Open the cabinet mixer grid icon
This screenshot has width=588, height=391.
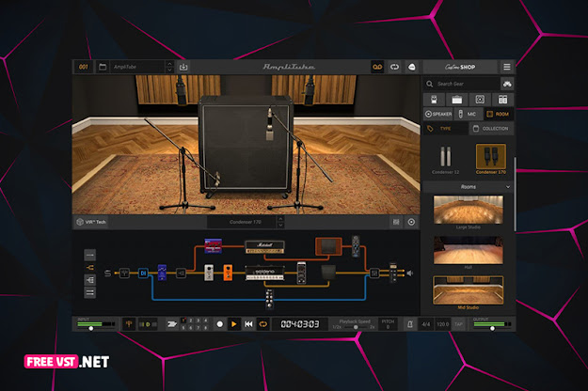pyautogui.click(x=396, y=222)
